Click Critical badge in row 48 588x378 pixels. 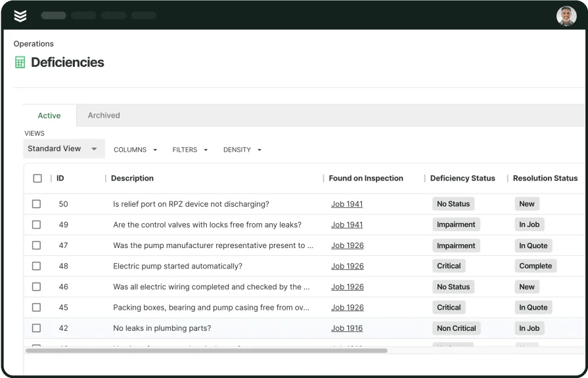coord(449,266)
